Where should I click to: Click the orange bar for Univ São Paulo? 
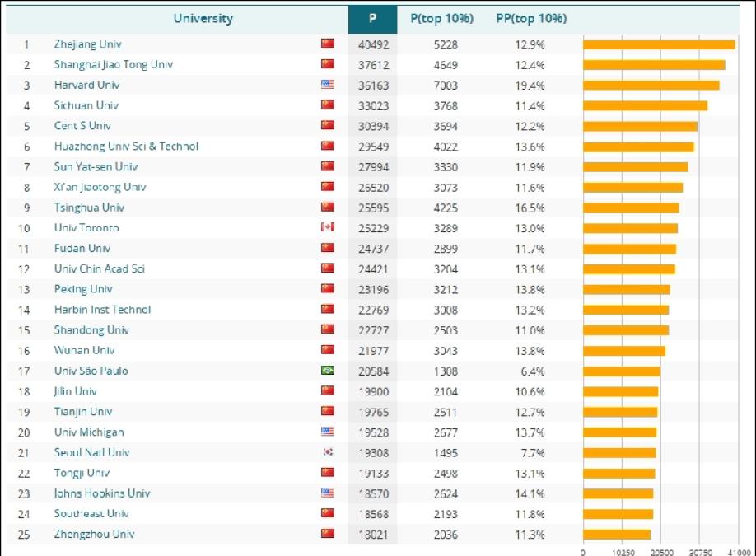[x=622, y=371]
